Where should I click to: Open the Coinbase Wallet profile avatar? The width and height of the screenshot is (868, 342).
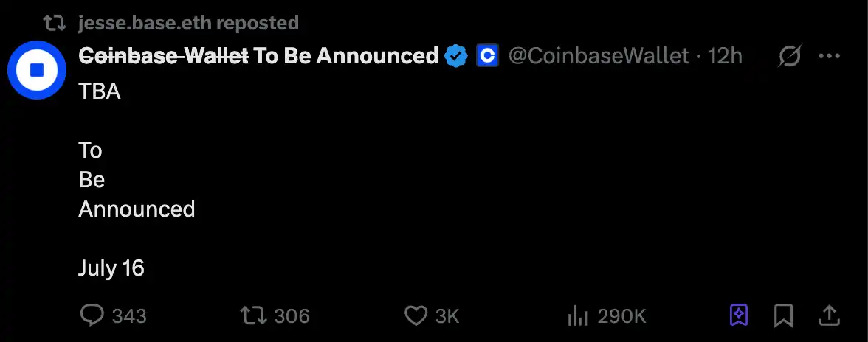[x=37, y=70]
